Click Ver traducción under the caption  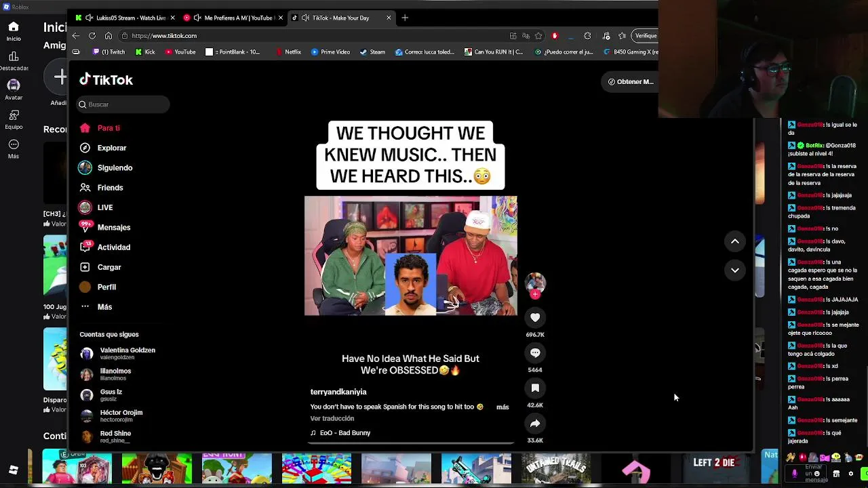pos(332,419)
